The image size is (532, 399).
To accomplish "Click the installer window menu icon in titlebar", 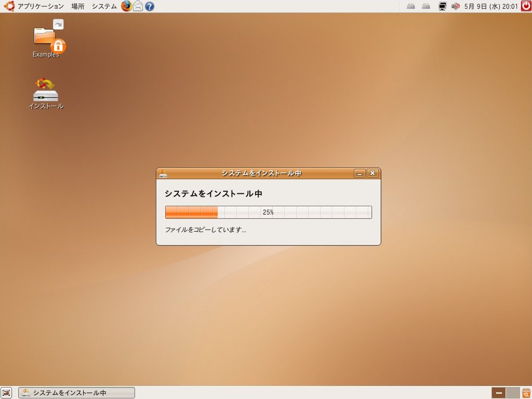I will coord(163,174).
